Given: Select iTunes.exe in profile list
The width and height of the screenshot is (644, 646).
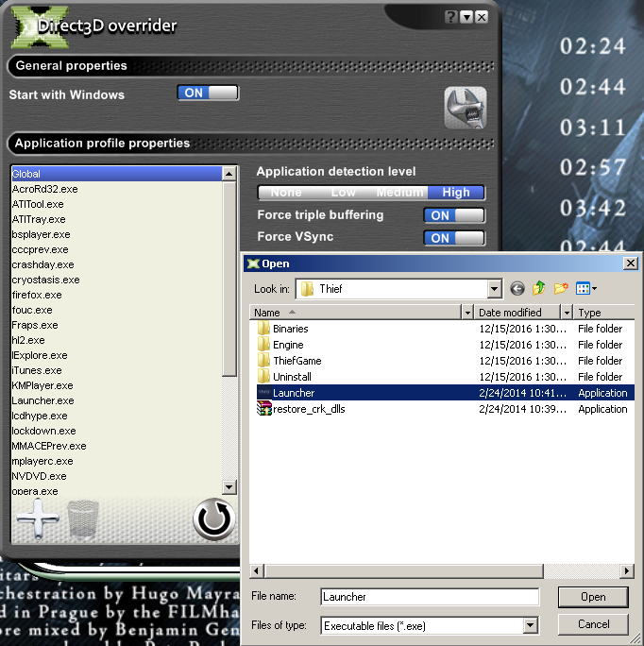Looking at the screenshot, I should [116, 370].
